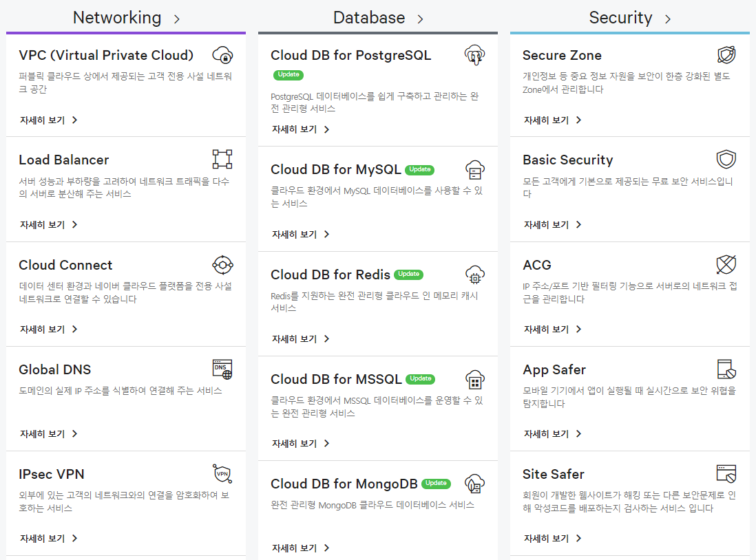This screenshot has height=560, width=756.
Task: Click the Cloud Connect circular icon
Action: (223, 265)
